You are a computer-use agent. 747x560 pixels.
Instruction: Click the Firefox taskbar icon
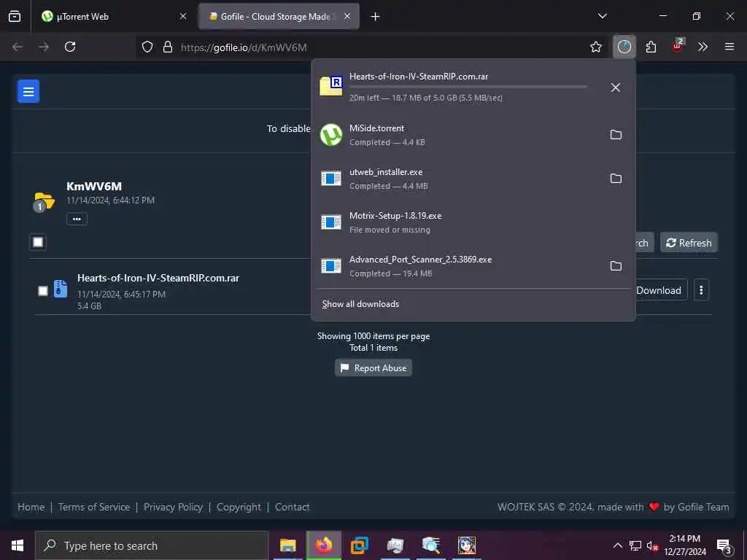coord(323,545)
